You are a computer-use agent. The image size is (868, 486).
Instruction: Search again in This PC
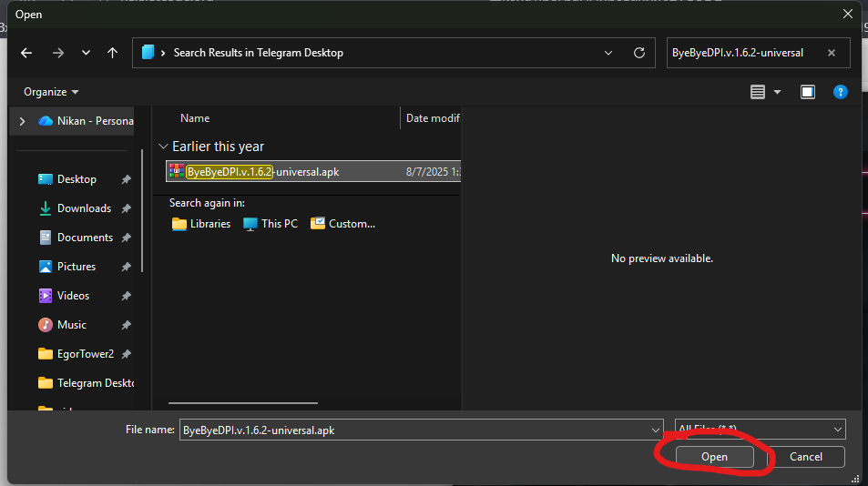271,224
